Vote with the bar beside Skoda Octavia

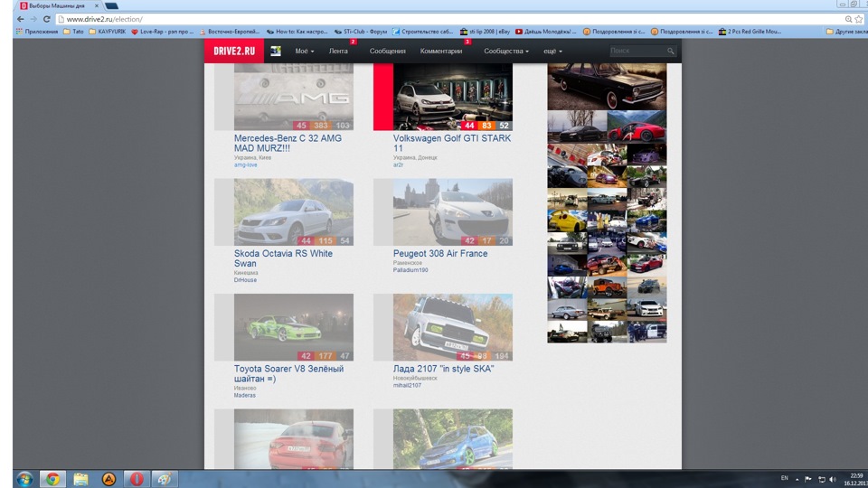coord(223,211)
